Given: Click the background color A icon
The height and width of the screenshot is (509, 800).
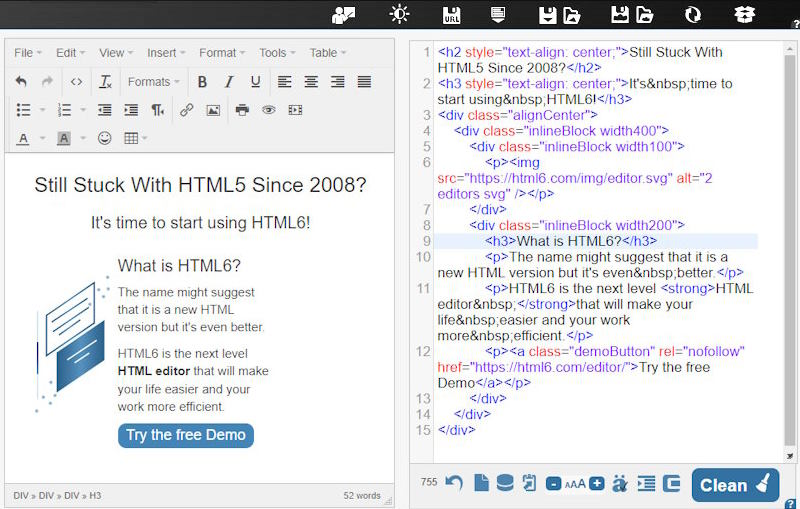Looking at the screenshot, I should (64, 138).
